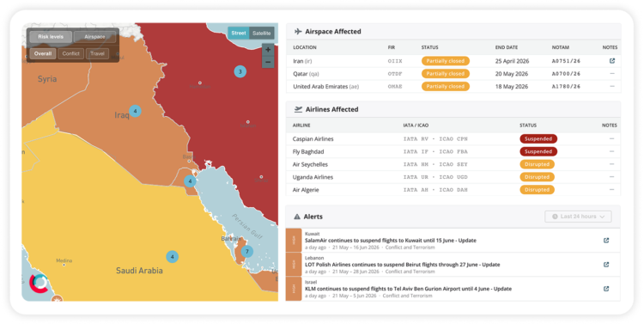Viewport: 644px width, 324px height.
Task: Click the Disrupted badge for Air Algerie
Action: pyautogui.click(x=537, y=190)
